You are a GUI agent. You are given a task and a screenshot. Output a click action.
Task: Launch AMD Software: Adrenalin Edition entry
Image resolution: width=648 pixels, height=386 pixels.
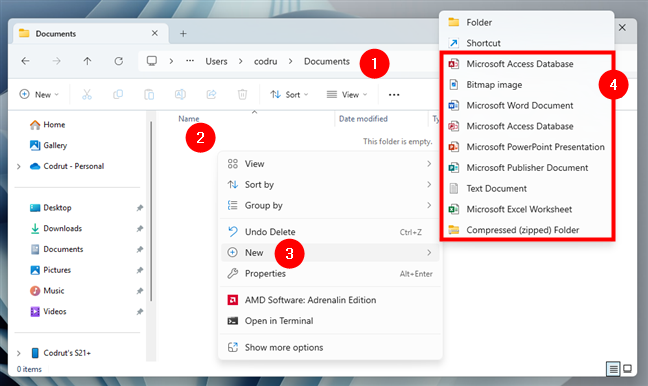tap(330, 300)
